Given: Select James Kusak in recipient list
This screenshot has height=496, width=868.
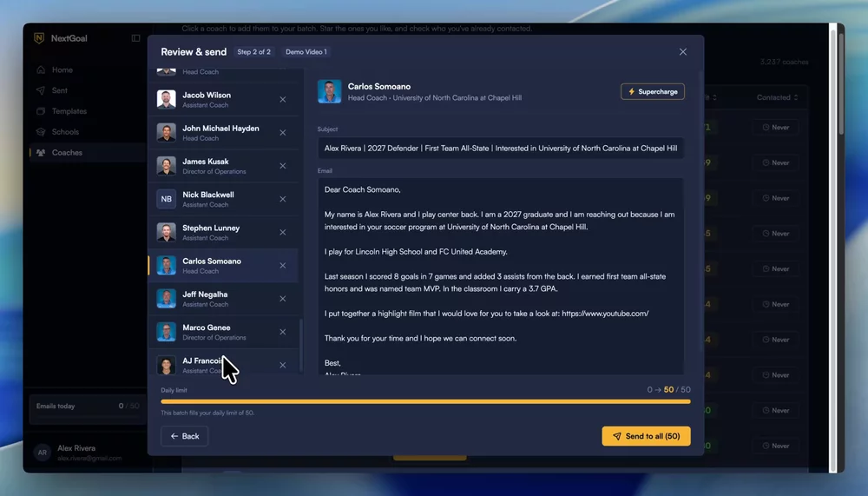Looking at the screenshot, I should 224,166.
